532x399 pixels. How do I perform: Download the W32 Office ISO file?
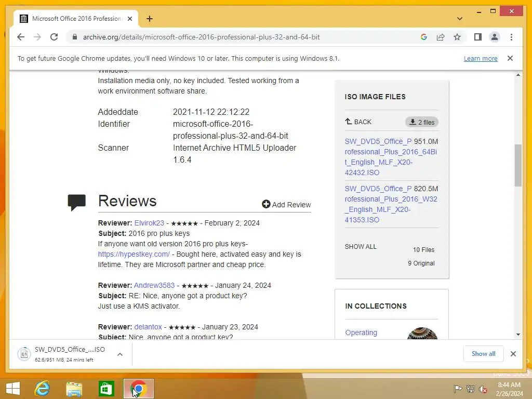391,204
